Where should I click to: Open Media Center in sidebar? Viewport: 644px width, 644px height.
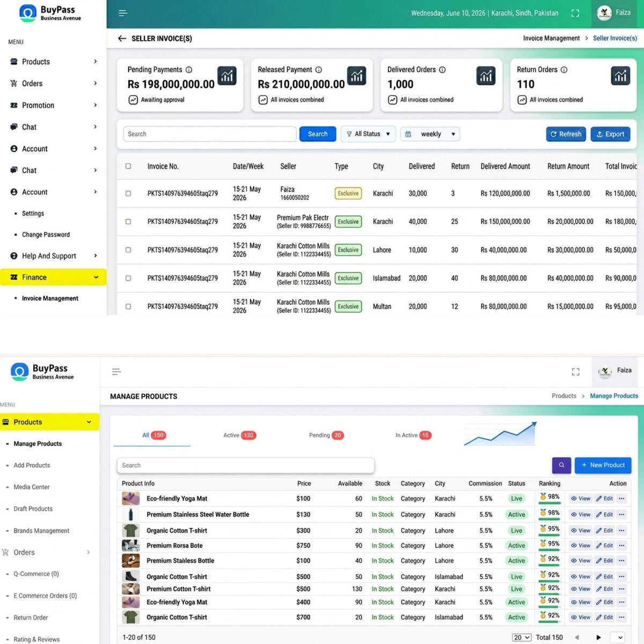tap(31, 487)
